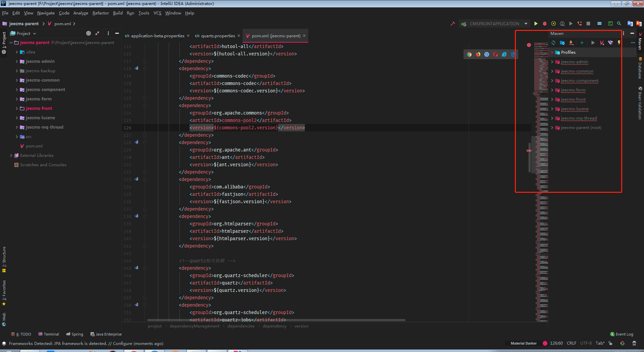Switch to the quartz.properties tab
Viewport: 644px width, 352px height.
(x=218, y=36)
